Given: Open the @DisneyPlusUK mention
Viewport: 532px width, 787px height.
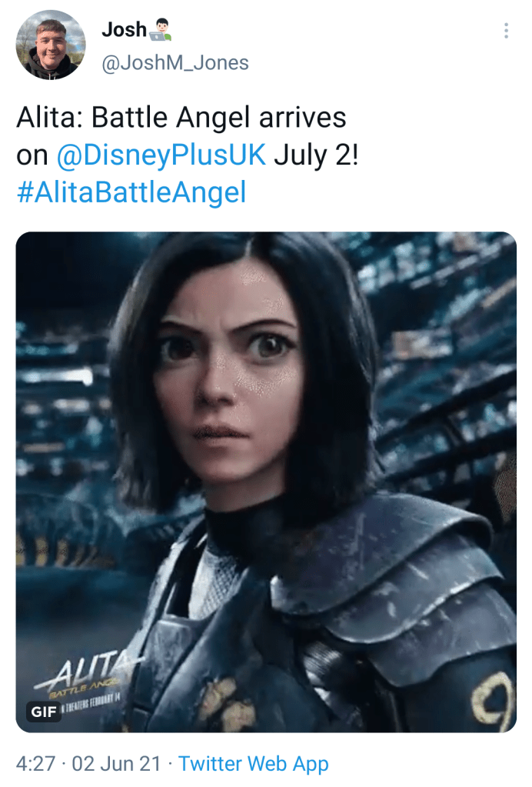Looking at the screenshot, I should point(161,155).
